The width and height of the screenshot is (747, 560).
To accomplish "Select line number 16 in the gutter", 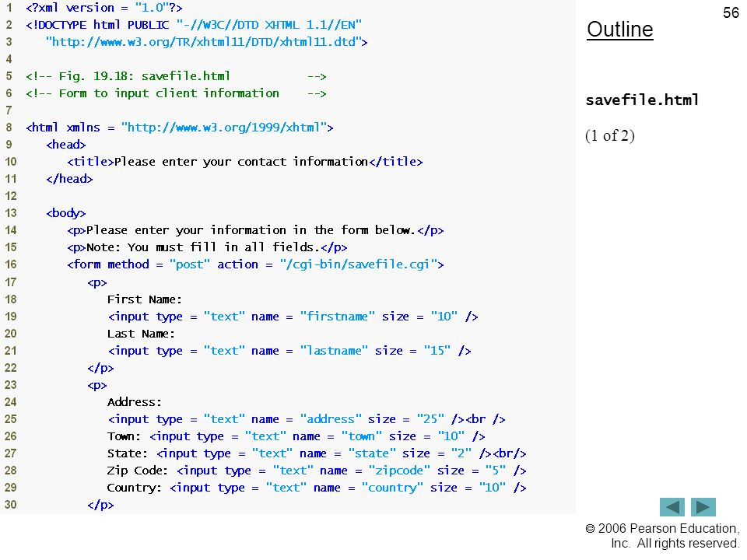I will [10, 264].
